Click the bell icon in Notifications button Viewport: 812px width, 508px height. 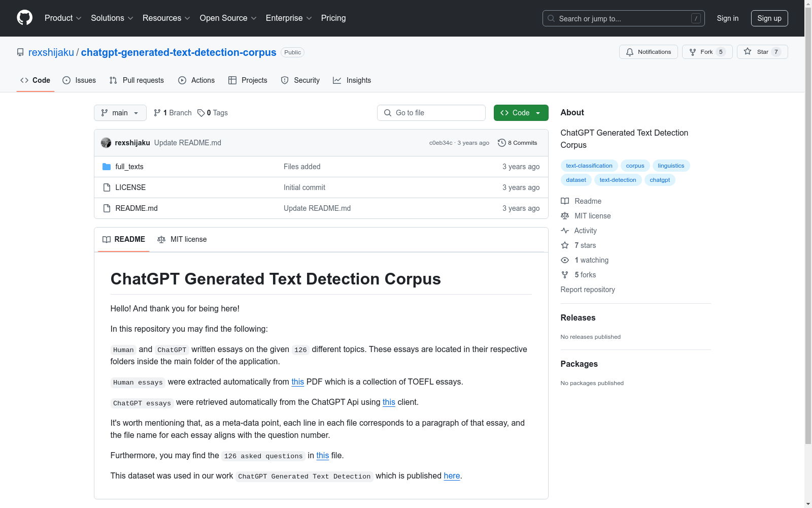click(630, 52)
